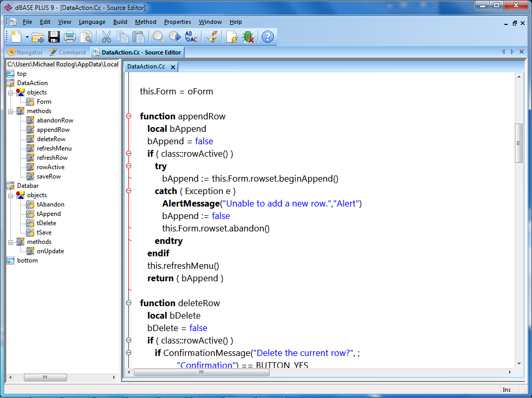Collapse the function deleteRow code fold
532x398 pixels.
point(129,303)
